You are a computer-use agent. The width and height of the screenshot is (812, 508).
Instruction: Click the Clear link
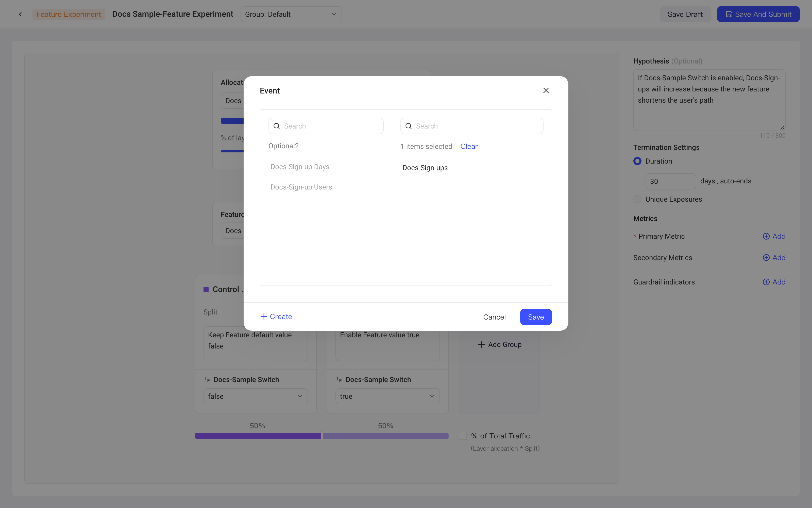[469, 147]
